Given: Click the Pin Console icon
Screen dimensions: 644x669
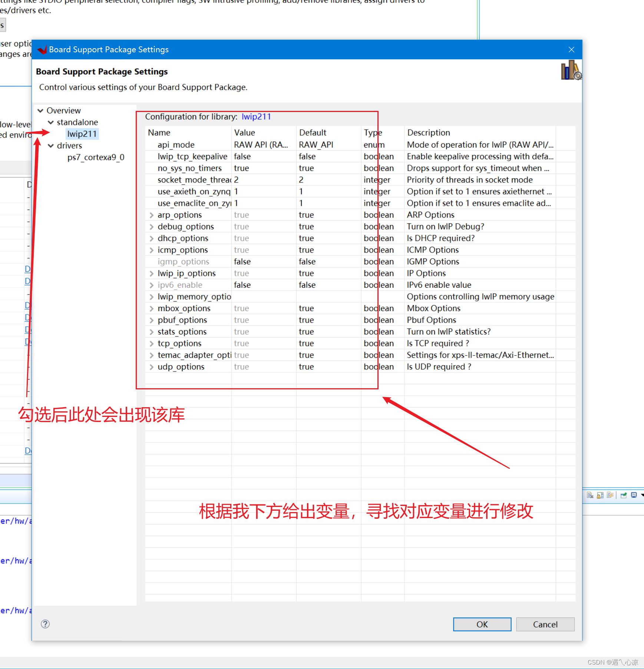Looking at the screenshot, I should [624, 495].
